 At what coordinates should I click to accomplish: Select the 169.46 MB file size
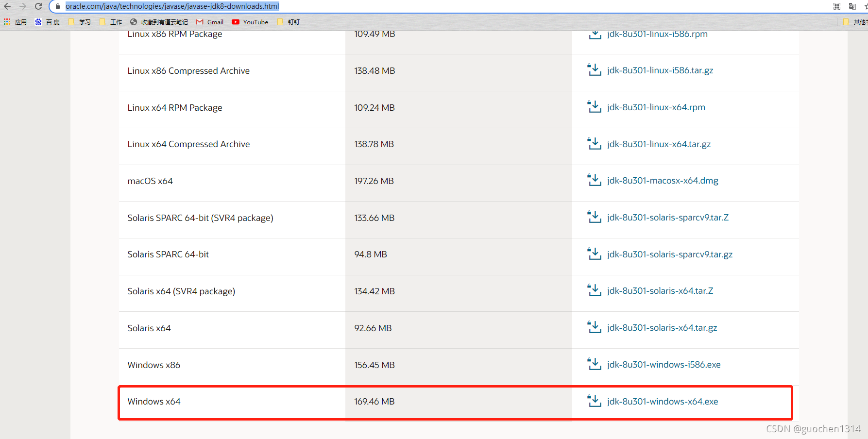(x=374, y=402)
